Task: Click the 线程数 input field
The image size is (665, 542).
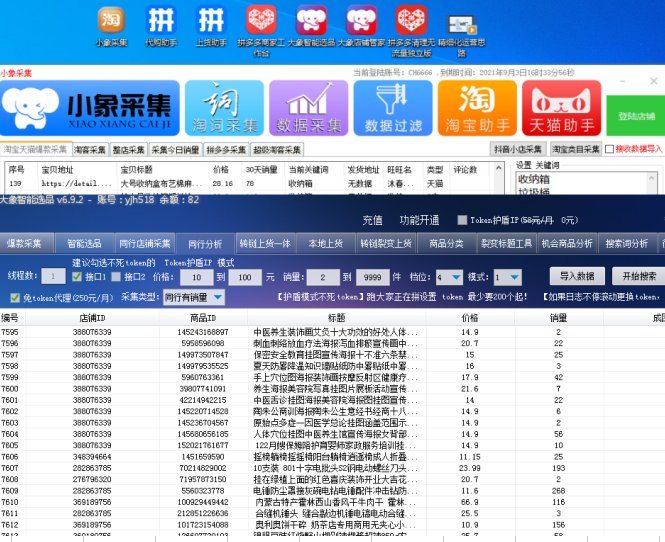Action: pyautogui.click(x=53, y=277)
